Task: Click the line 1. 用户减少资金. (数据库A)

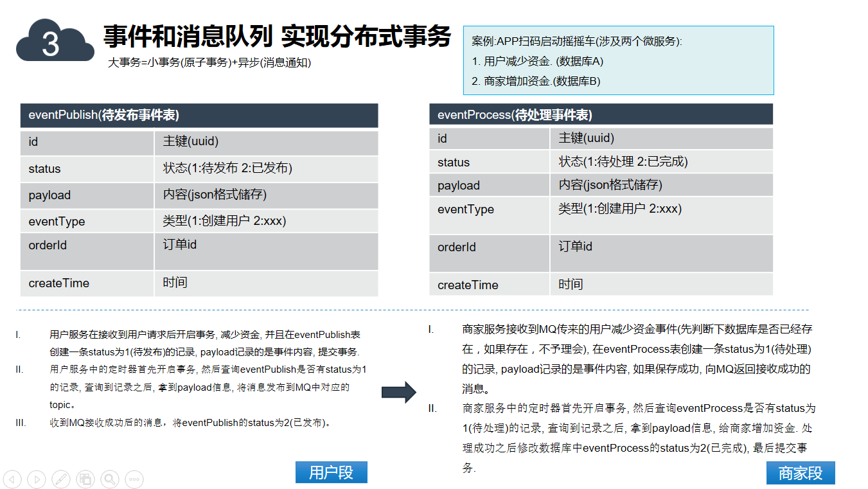Action: (537, 61)
